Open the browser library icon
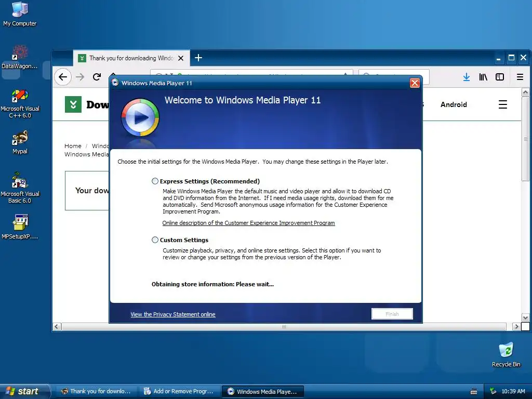This screenshot has height=399, width=532. click(x=483, y=77)
